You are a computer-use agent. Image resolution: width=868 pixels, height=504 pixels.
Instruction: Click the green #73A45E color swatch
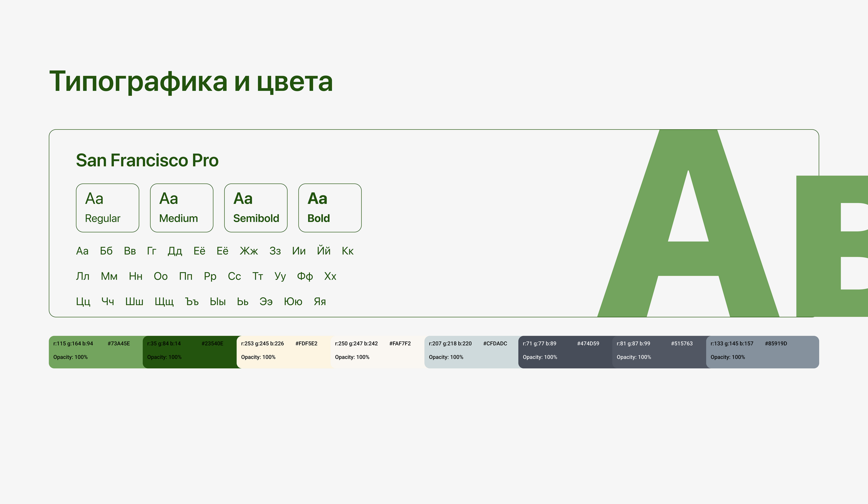96,352
